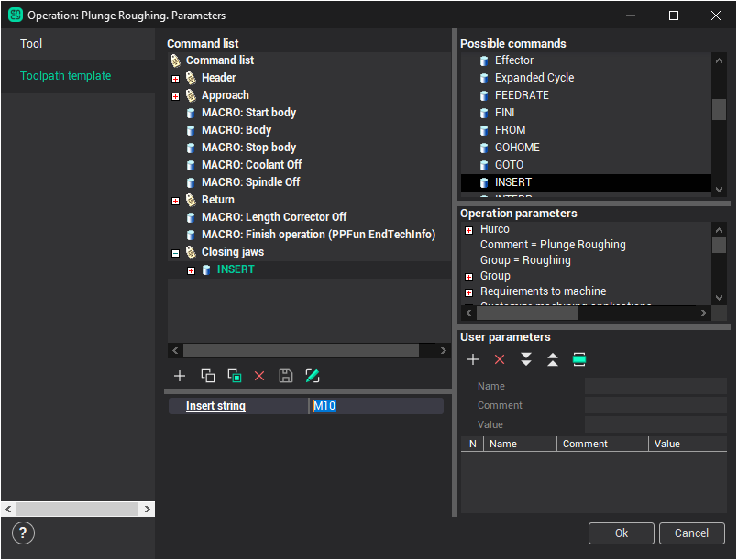
Task: Click the save template floppy disk icon
Action: pyautogui.click(x=286, y=376)
